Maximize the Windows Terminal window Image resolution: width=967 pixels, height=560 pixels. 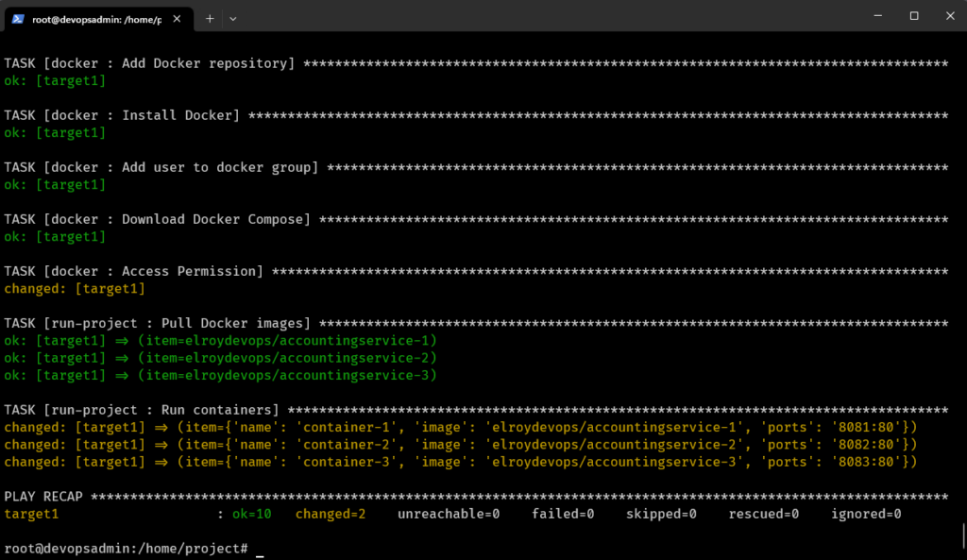coord(913,15)
